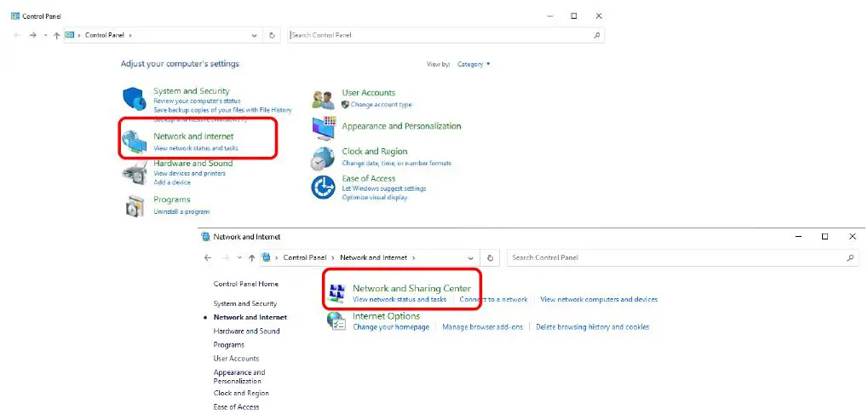This screenshot has height=415, width=868.
Task: Click the User Accounts people icon
Action: pyautogui.click(x=324, y=100)
